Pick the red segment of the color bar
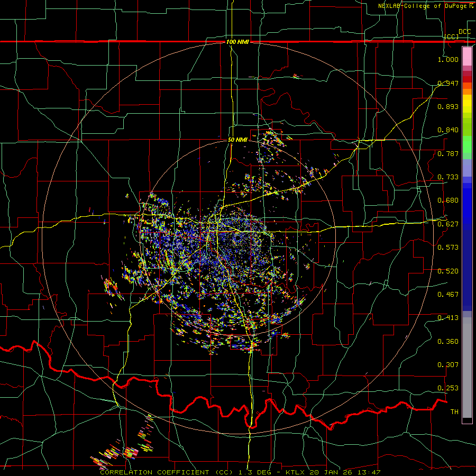Screen dimensions: 476x476 click(467, 79)
